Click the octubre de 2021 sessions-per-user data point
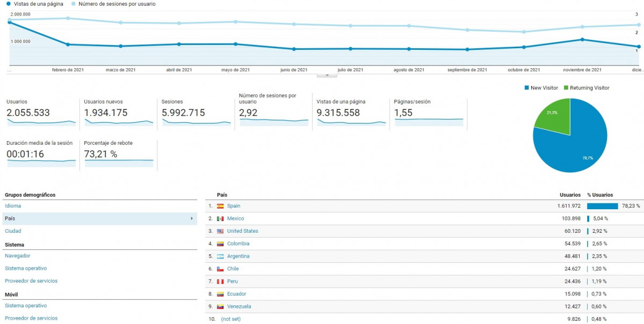Image resolution: width=644 pixels, height=324 pixels. click(524, 32)
